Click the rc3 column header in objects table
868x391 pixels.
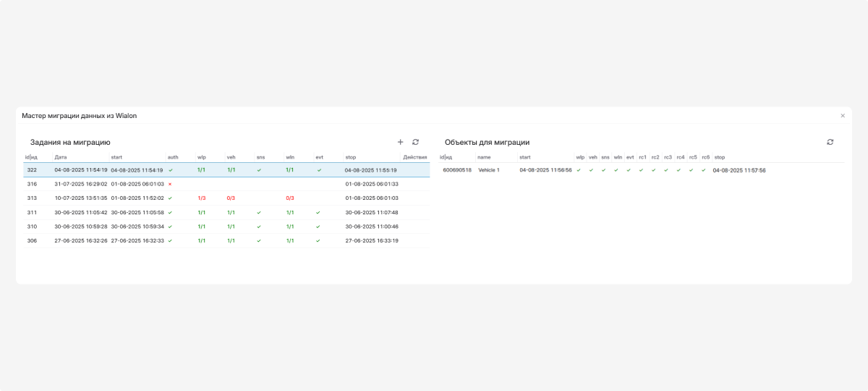point(668,157)
